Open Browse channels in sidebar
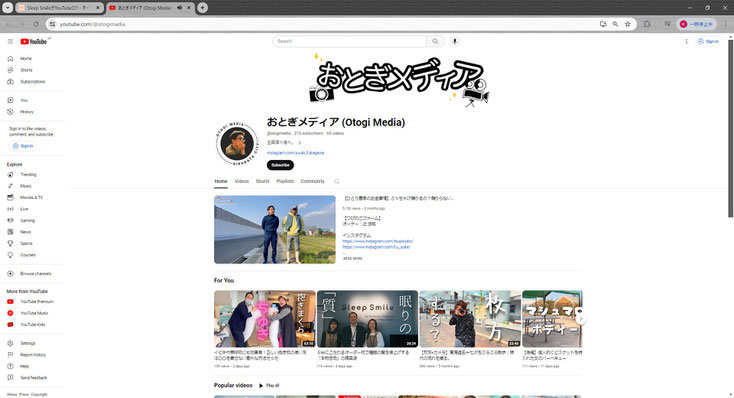 [36, 274]
